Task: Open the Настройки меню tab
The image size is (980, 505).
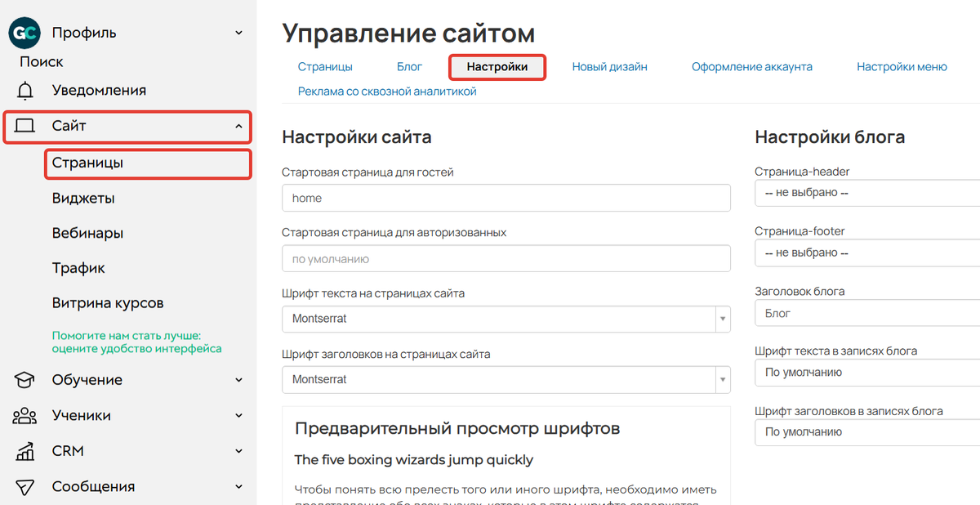Action: coord(902,67)
